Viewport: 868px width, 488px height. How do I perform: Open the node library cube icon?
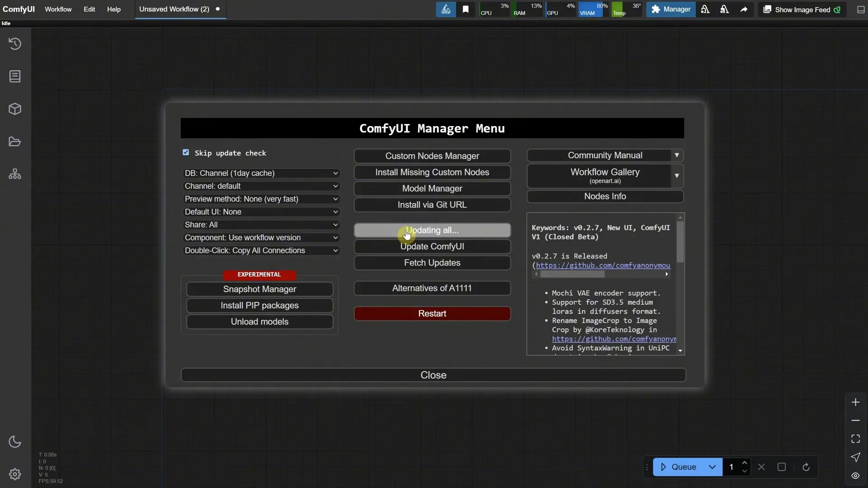click(15, 109)
